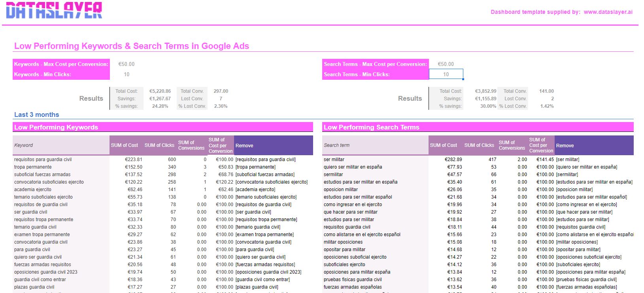Click the Dataslayer logo
The height and width of the screenshot is (293, 644).
coord(54,11)
